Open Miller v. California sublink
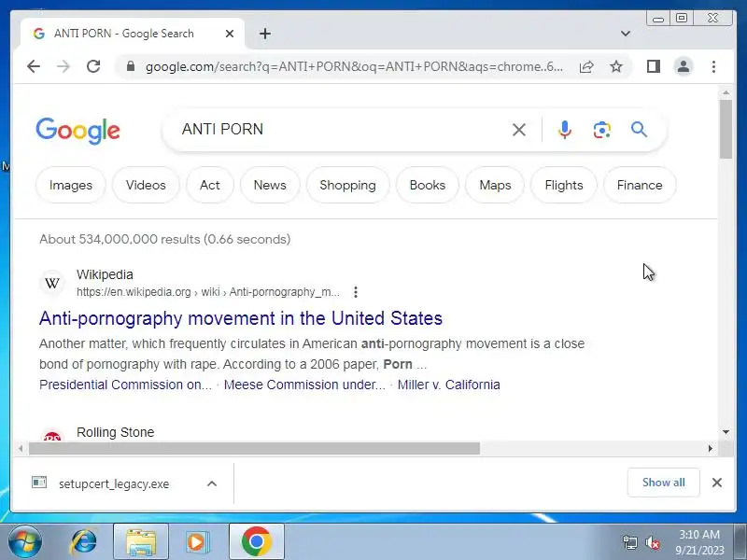The height and width of the screenshot is (560, 747). coord(449,385)
